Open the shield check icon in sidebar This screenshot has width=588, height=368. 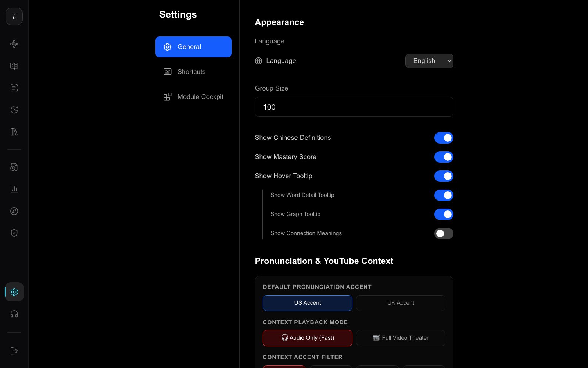[14, 233]
